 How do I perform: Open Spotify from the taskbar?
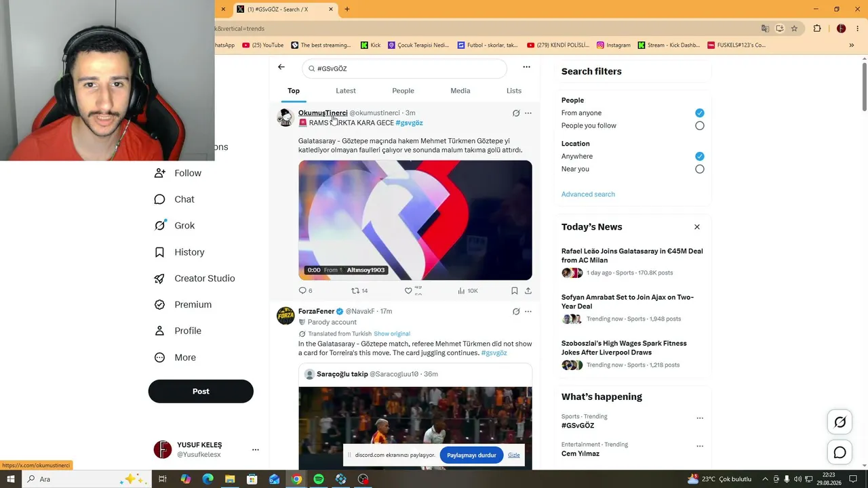coord(319,479)
